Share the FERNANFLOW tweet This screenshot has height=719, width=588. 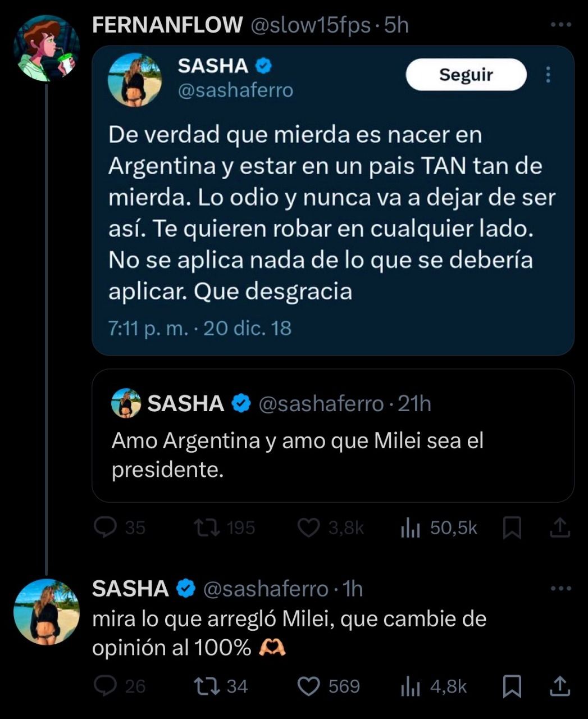pyautogui.click(x=559, y=528)
